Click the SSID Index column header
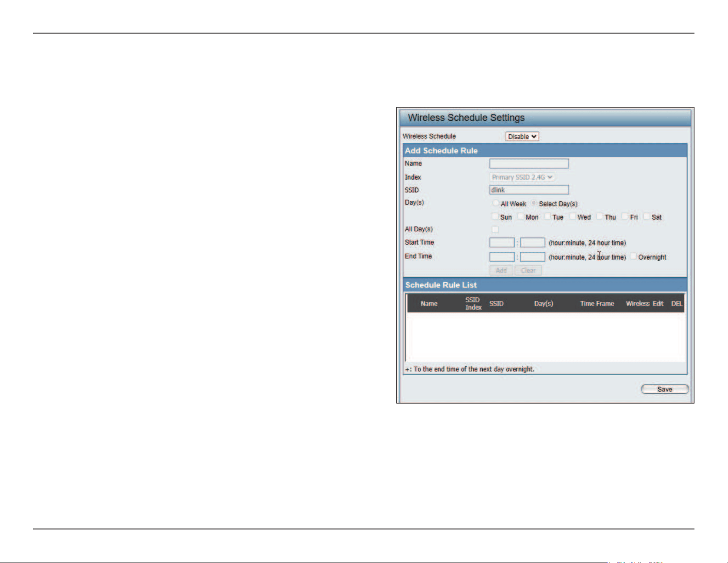Screen dimensions: 728x563 (x=473, y=304)
